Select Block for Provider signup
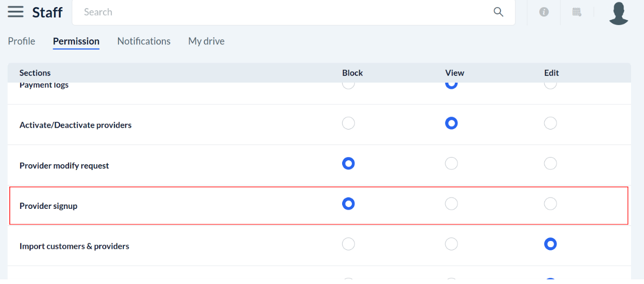 348,204
